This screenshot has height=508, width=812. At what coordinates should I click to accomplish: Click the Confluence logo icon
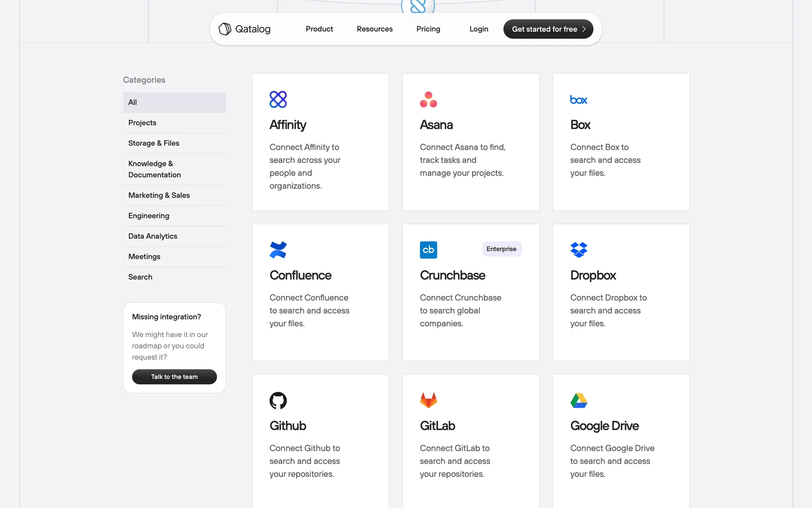point(278,250)
